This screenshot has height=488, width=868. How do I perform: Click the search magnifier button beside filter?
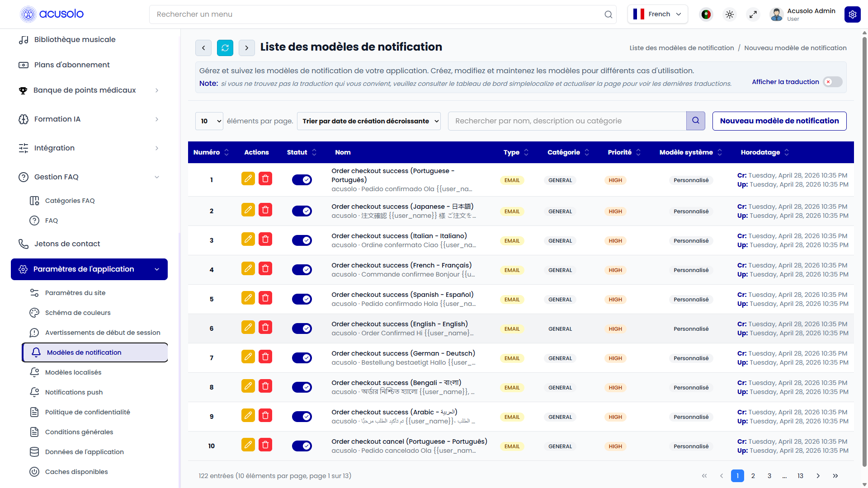point(696,121)
